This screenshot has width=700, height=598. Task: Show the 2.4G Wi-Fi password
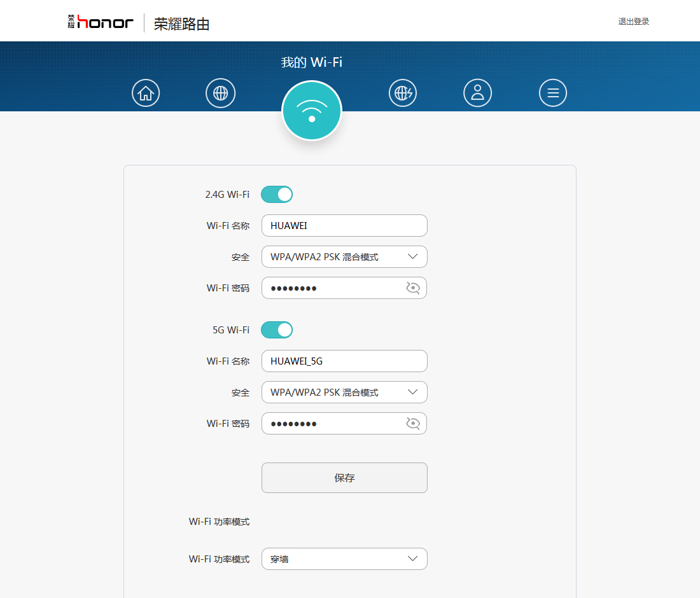[x=413, y=288]
